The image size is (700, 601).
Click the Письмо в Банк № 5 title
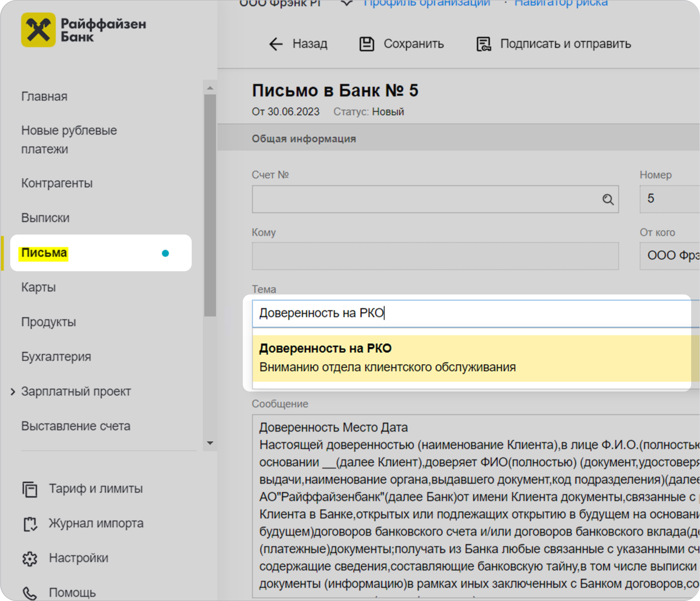point(335,91)
